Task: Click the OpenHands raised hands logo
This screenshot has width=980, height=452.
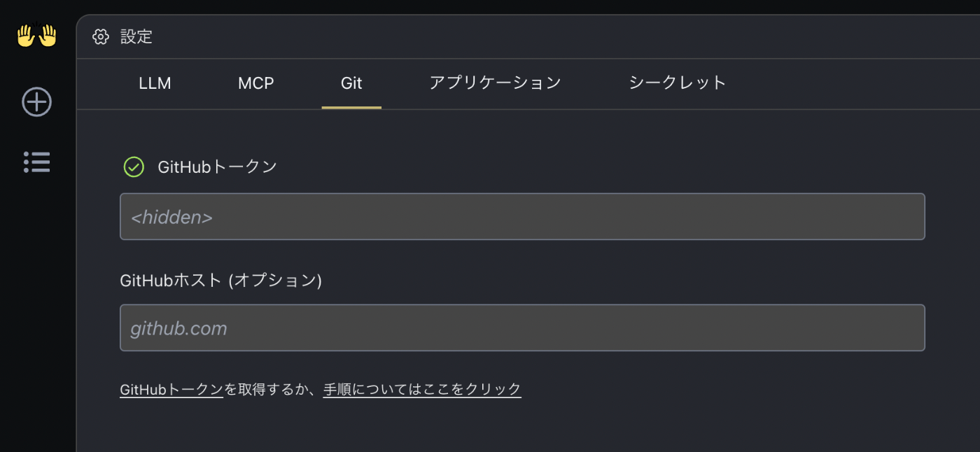Action: pos(36,36)
